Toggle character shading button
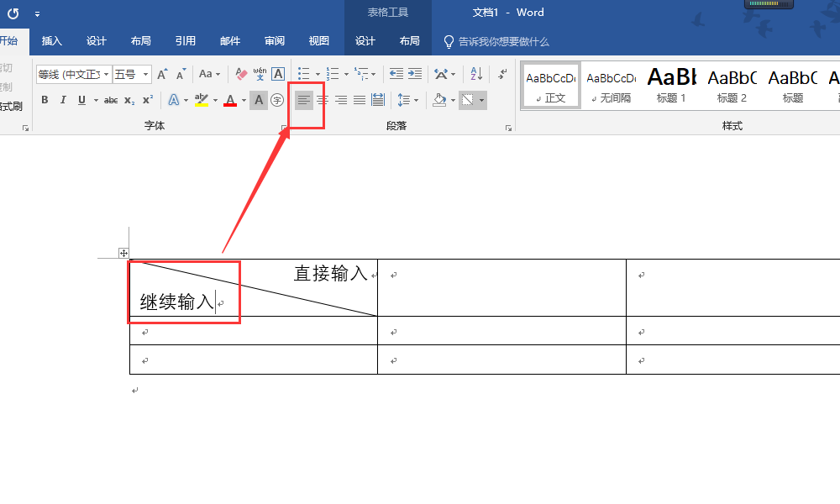Viewport: 840px width, 504px height. point(258,100)
